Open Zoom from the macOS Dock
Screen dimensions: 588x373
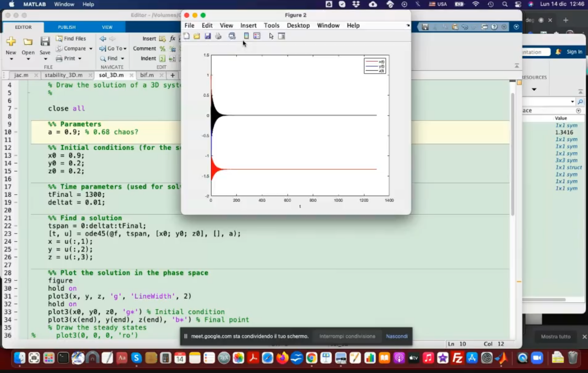[x=537, y=358]
